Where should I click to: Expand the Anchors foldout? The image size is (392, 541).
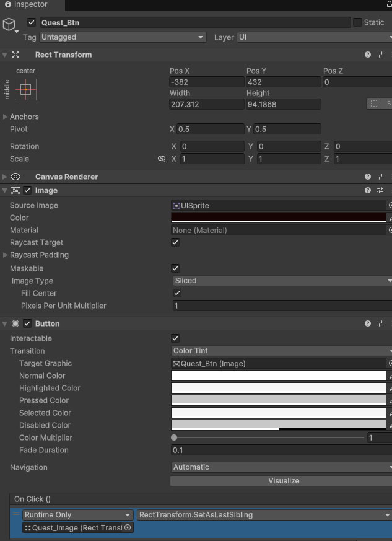(x=5, y=117)
